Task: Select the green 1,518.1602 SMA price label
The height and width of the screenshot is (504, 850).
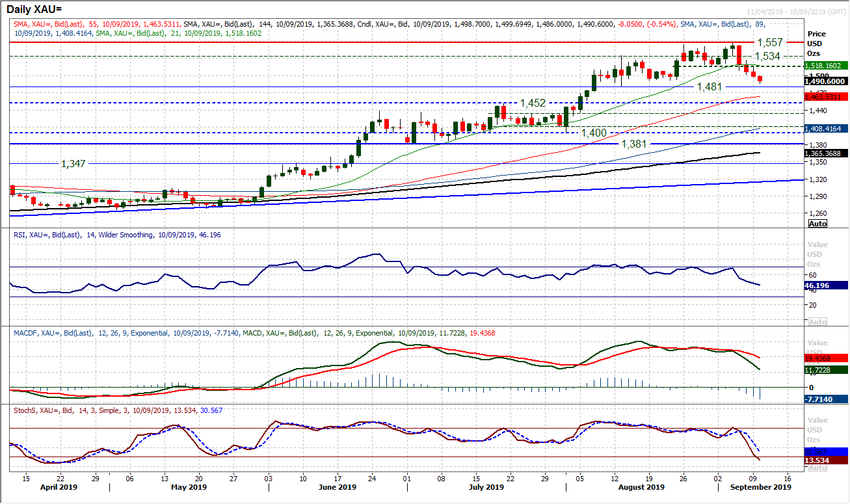Action: (x=826, y=66)
